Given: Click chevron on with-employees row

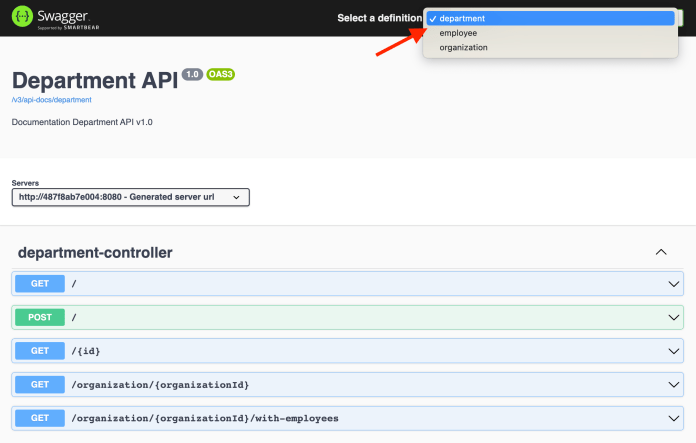Looking at the screenshot, I should (x=673, y=419).
